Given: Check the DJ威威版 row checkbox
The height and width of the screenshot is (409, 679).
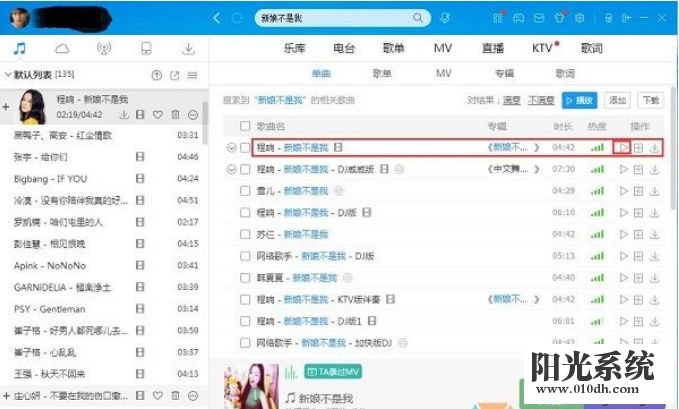Looking at the screenshot, I should point(245,169).
